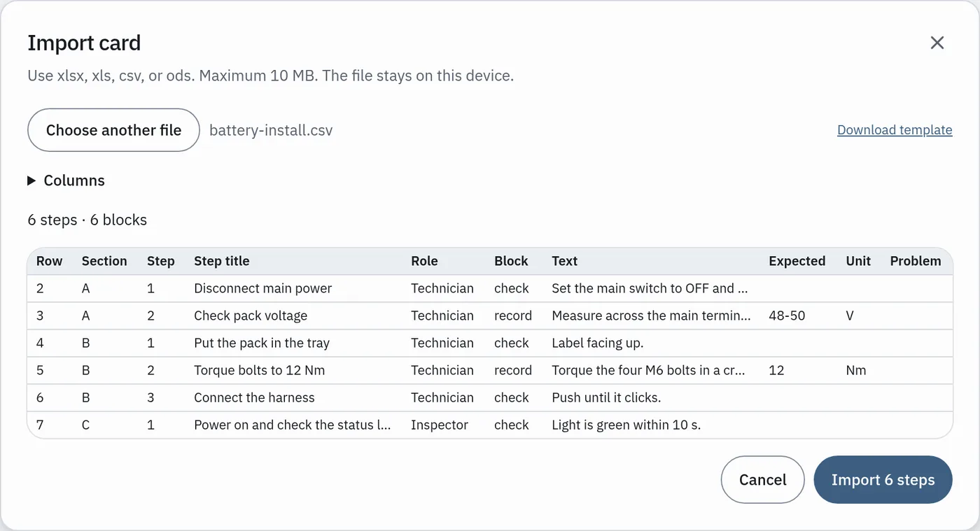Click Choose another file button
This screenshot has height=531, width=980.
114,130
